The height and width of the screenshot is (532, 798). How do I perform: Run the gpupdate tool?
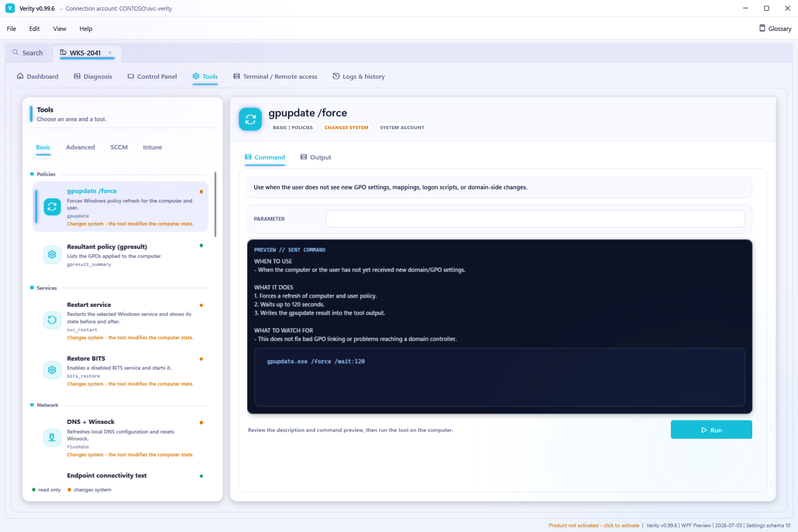(x=711, y=430)
